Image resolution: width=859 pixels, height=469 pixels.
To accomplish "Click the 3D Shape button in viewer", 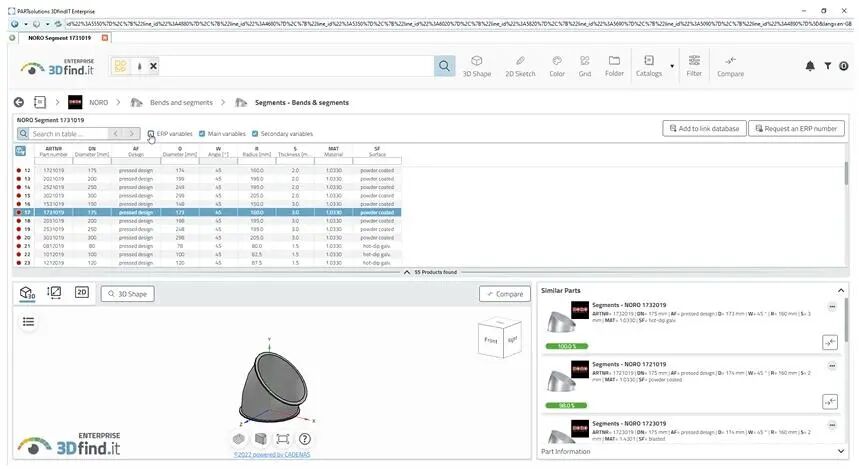I will pos(128,294).
